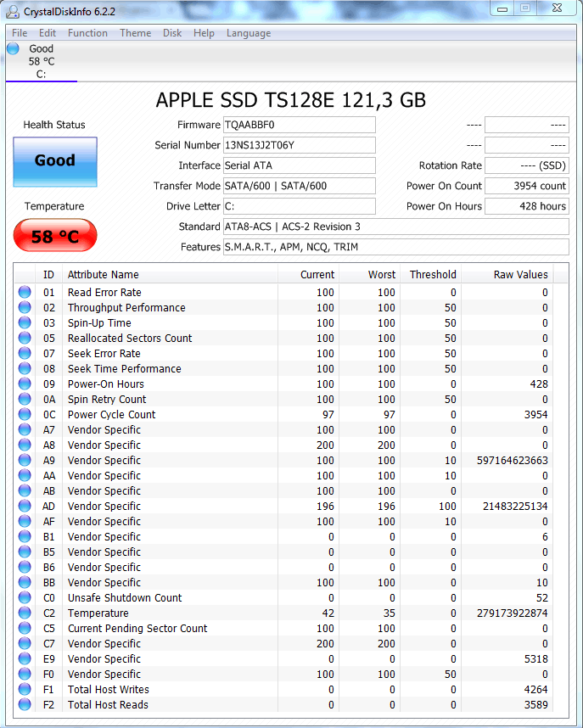The image size is (583, 728).
Task: Click the status orb for Power Cycle Count
Action: tap(25, 415)
